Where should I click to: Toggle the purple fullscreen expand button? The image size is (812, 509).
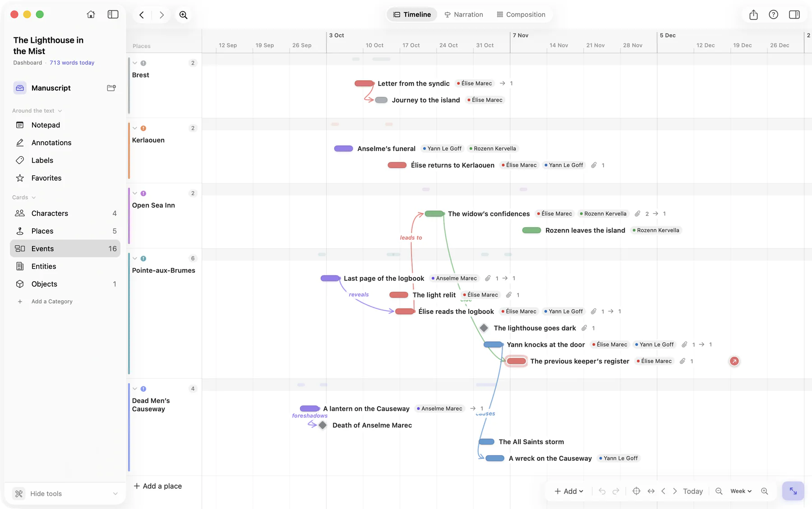pyautogui.click(x=793, y=491)
